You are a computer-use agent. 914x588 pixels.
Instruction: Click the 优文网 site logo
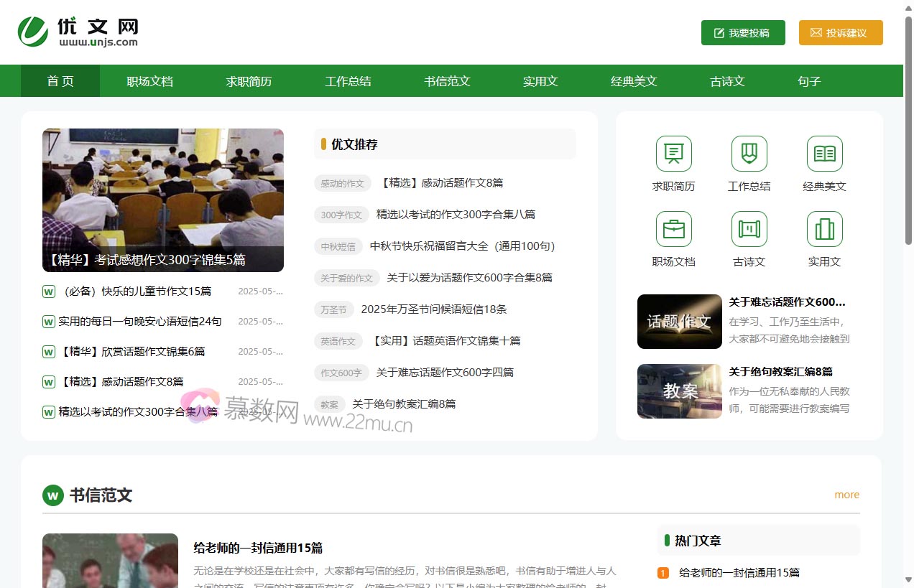tap(79, 31)
